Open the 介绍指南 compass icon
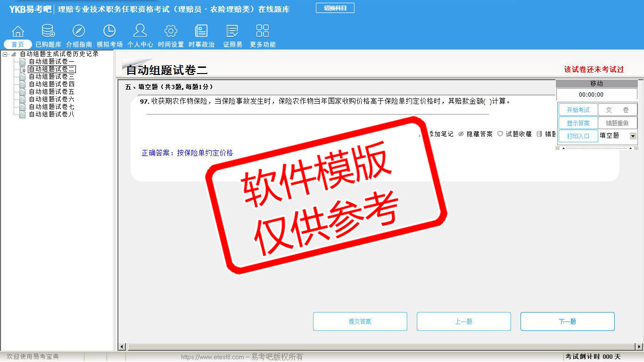This screenshot has width=644, height=362. [79, 32]
